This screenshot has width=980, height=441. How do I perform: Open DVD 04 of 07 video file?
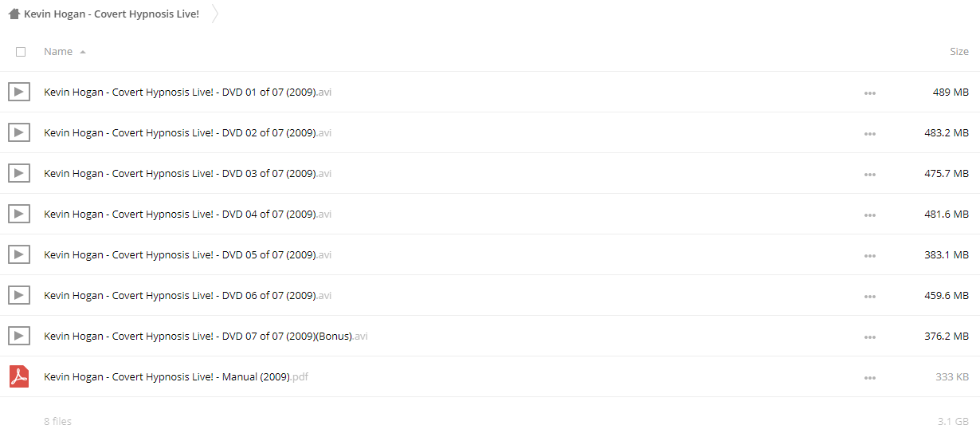pyautogui.click(x=180, y=215)
